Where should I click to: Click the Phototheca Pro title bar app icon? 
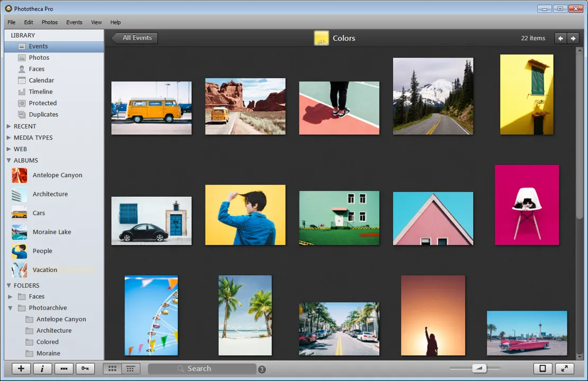click(8, 8)
